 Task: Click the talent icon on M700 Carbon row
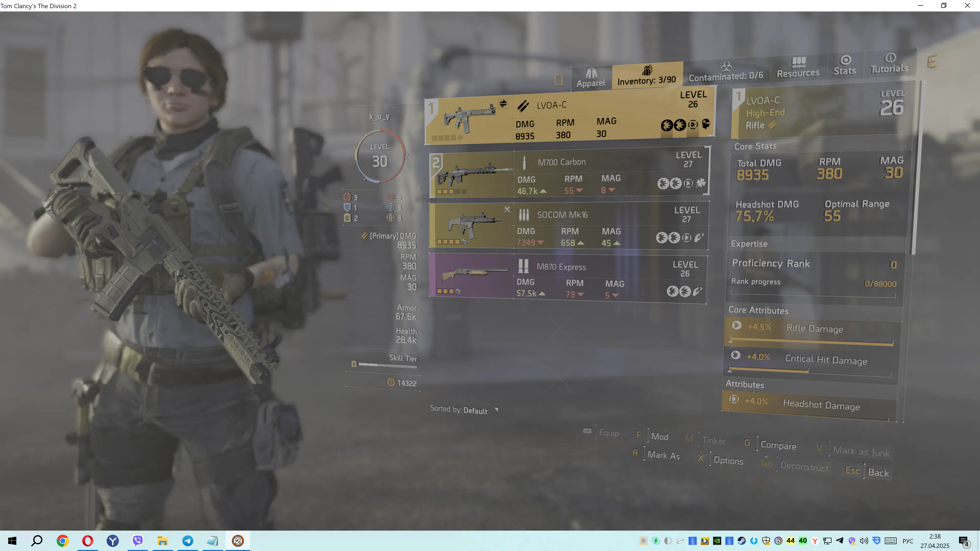pyautogui.click(x=701, y=183)
